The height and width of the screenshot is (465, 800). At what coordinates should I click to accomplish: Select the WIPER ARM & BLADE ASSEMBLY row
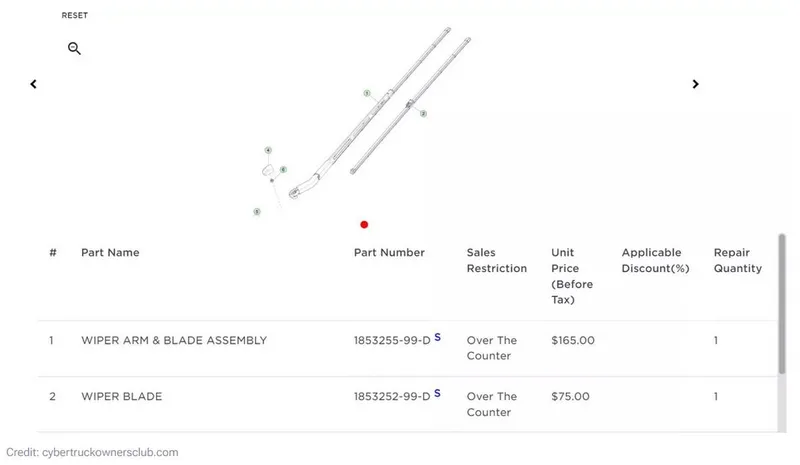[174, 341]
